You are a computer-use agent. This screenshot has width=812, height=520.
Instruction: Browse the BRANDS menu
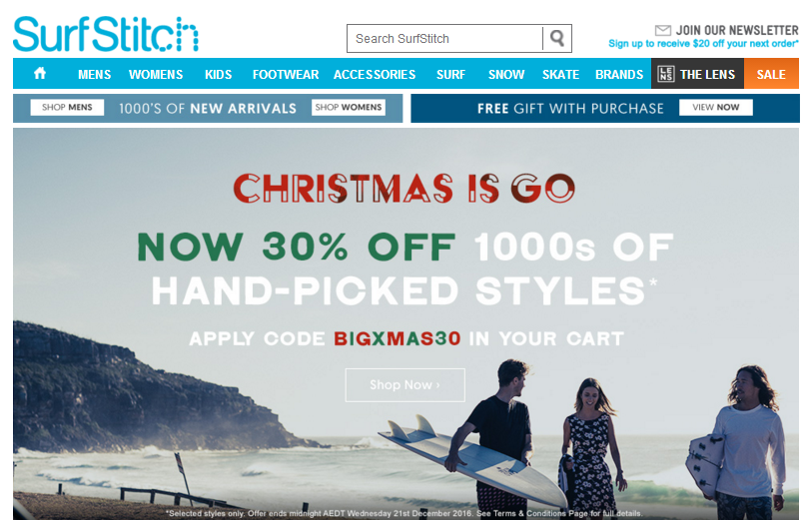(619, 75)
